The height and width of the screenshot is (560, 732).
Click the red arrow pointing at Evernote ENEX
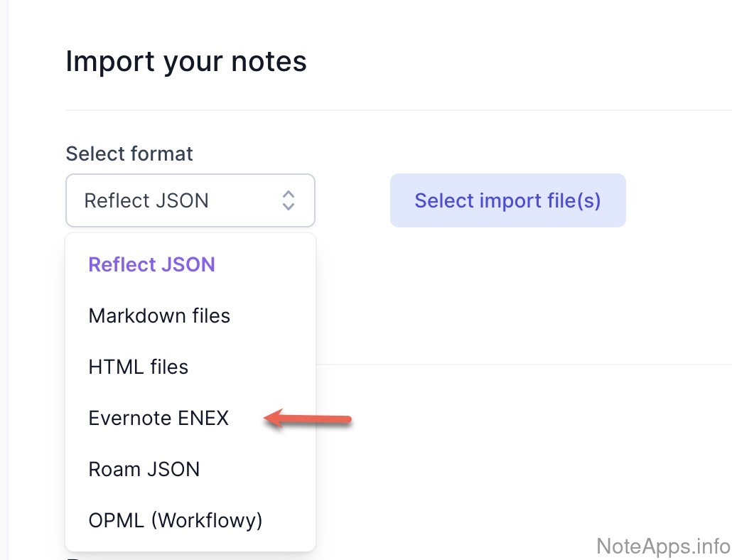point(308,419)
